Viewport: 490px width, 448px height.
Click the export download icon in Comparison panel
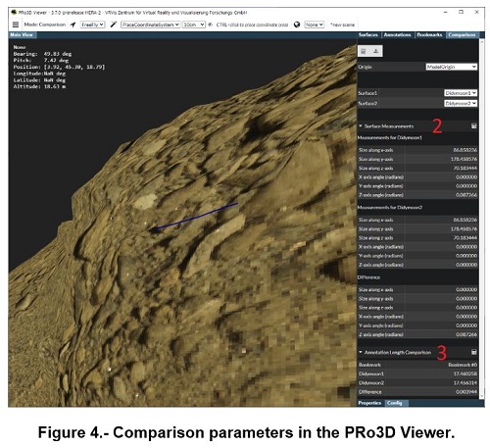tap(376, 51)
